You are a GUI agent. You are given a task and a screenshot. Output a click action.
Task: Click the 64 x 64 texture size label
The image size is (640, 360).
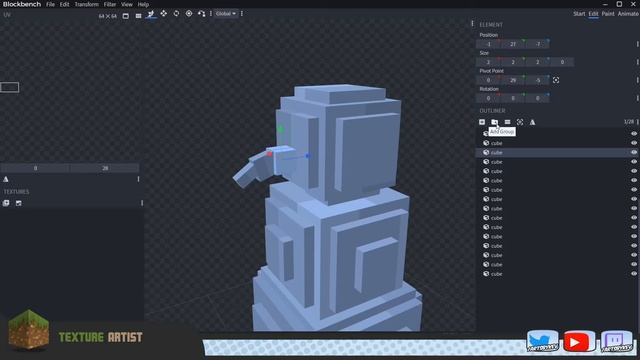tap(107, 16)
